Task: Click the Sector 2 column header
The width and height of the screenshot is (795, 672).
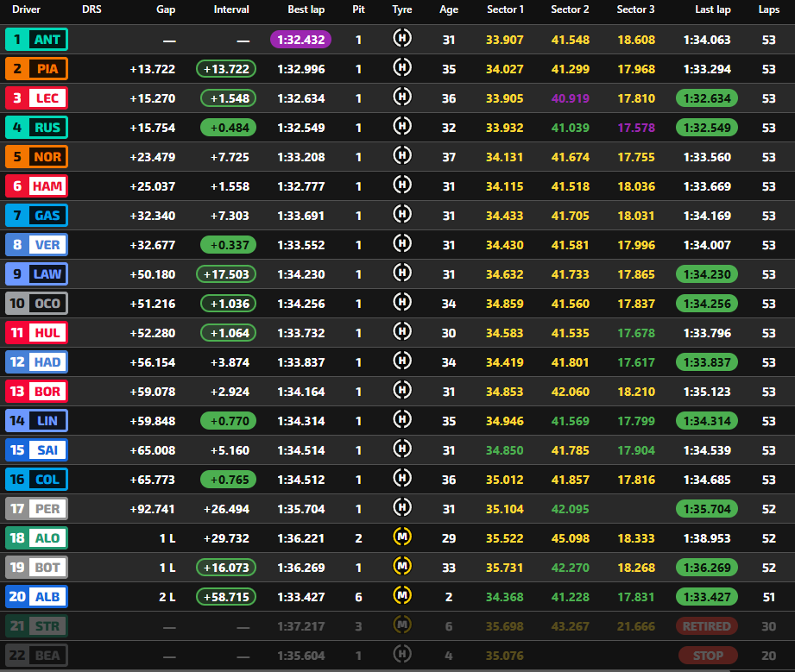Action: [x=570, y=9]
